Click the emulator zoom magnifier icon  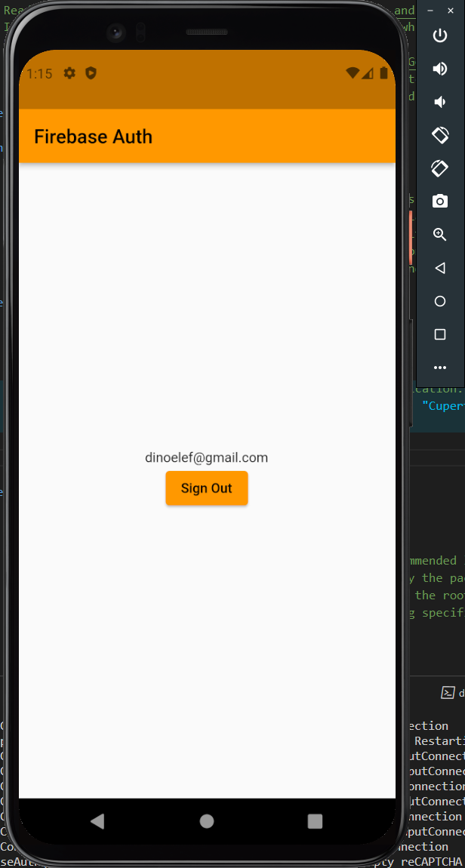(439, 234)
